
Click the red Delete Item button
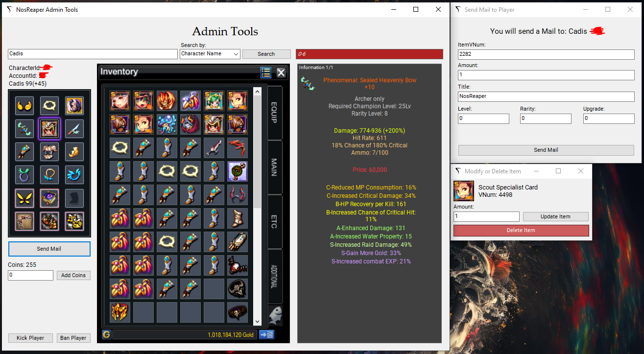click(x=521, y=230)
